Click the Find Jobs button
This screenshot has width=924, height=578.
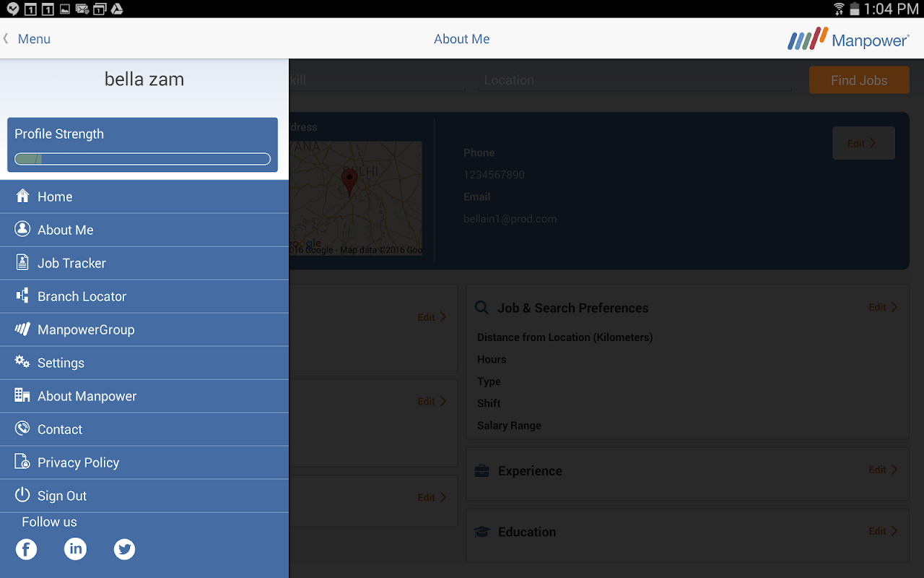pyautogui.click(x=859, y=80)
